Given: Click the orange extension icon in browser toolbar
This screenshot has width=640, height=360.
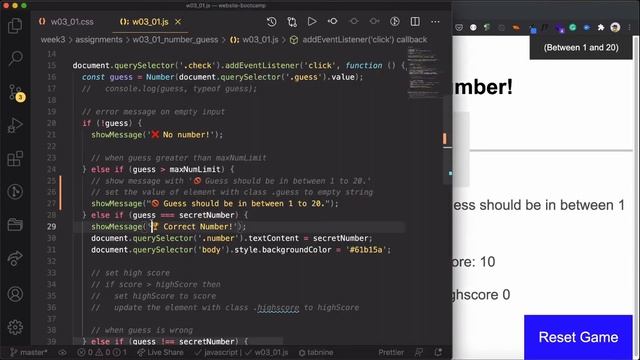Looking at the screenshot, I should pos(516,27).
